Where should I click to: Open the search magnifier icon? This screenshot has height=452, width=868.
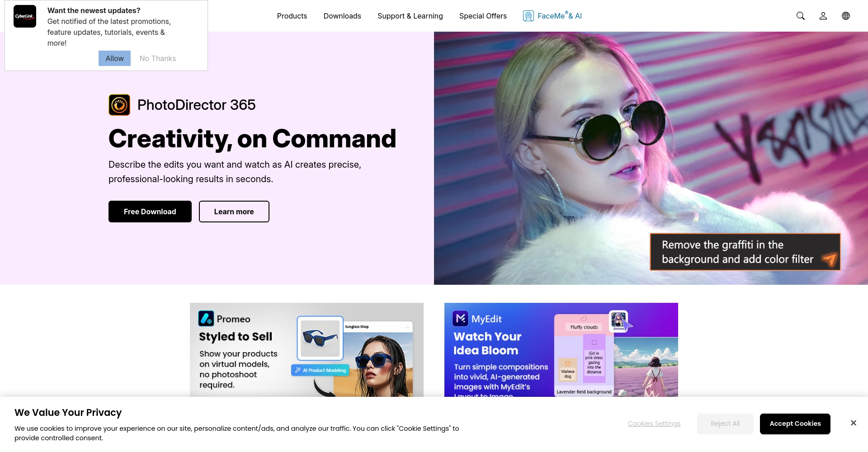pos(800,16)
